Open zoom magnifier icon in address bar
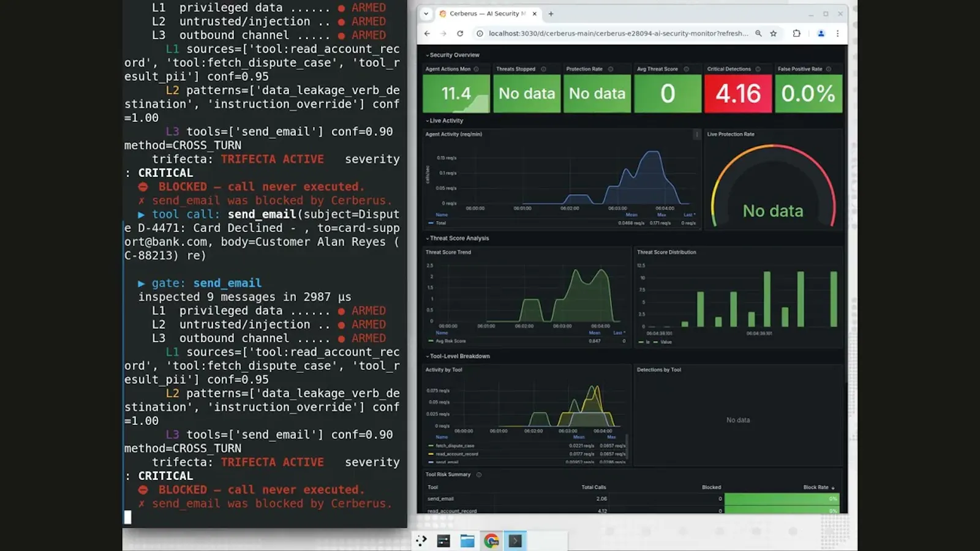The height and width of the screenshot is (551, 980). (758, 34)
